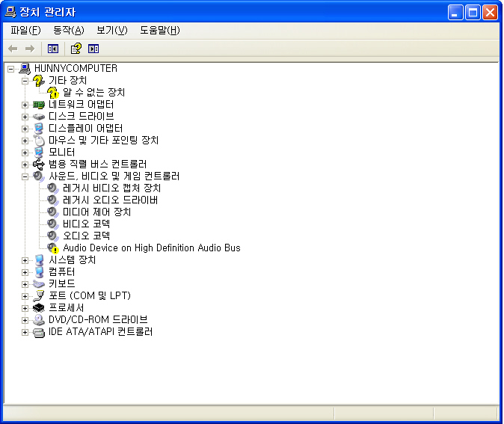This screenshot has height=424, width=504.
Task: Click the HUNNYCOMPUTER computer icon
Action: (25, 69)
